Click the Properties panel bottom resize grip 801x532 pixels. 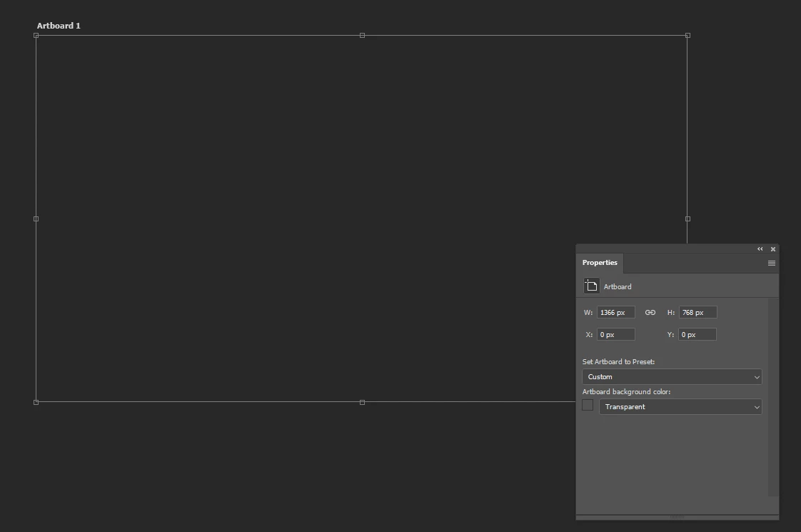point(677,517)
